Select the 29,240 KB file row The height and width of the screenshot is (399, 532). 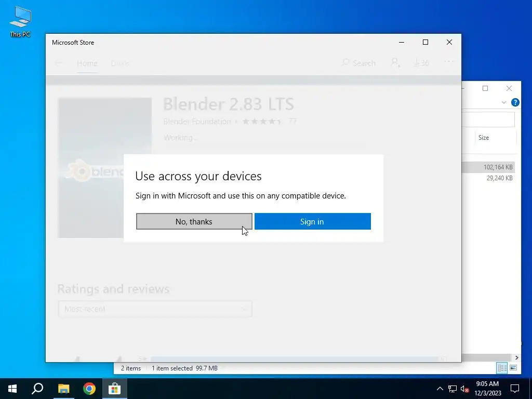pyautogui.click(x=488, y=178)
